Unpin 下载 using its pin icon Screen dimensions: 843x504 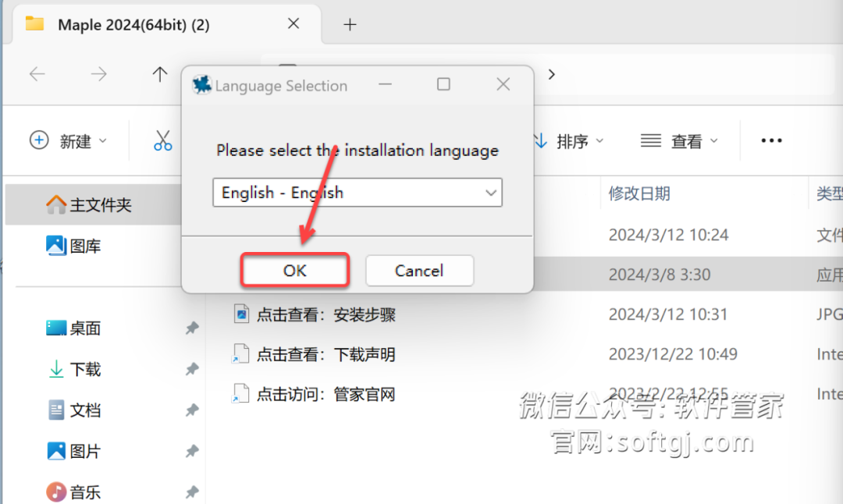click(x=192, y=369)
